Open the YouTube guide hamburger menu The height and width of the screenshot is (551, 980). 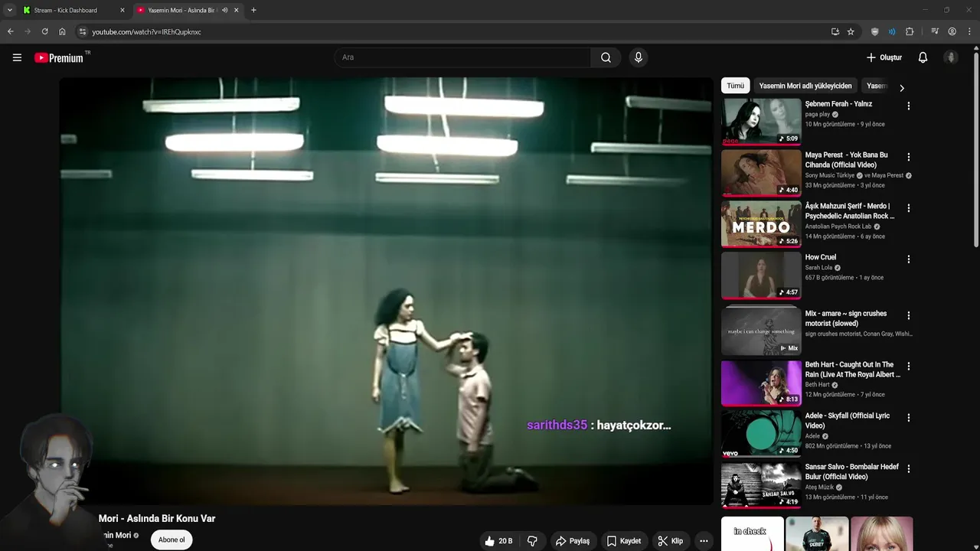(17, 57)
